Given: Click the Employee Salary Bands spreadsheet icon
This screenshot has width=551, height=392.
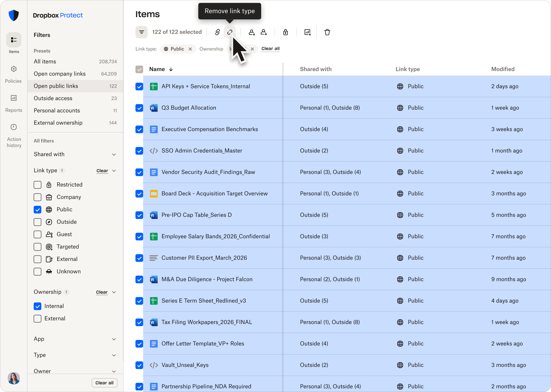Looking at the screenshot, I should [x=154, y=237].
